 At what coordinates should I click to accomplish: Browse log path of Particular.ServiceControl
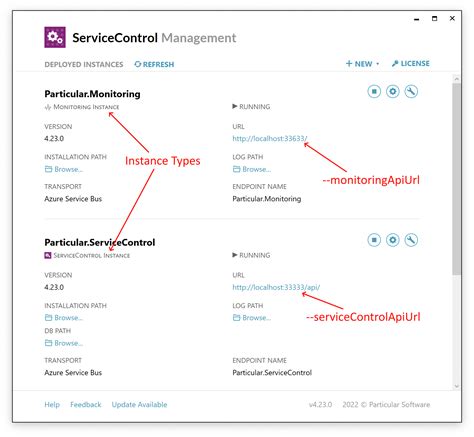(x=252, y=318)
